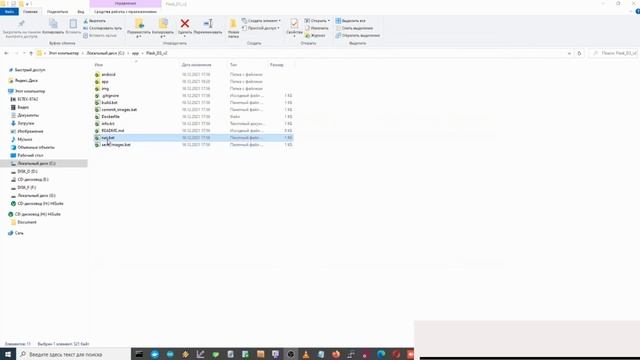Open the Файл (File) menu tab
Image resolution: width=640 pixels, height=360 pixels.
click(9, 12)
